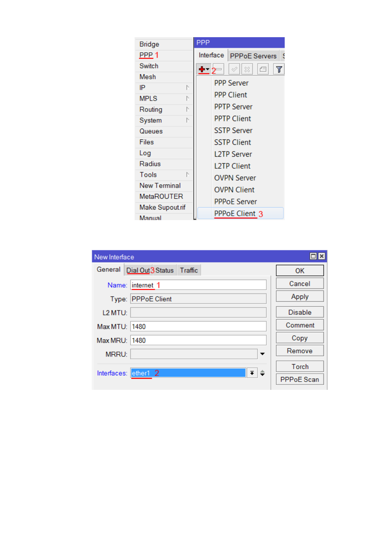Click the Disable button
Screen dimensions: 392x554
(300, 312)
